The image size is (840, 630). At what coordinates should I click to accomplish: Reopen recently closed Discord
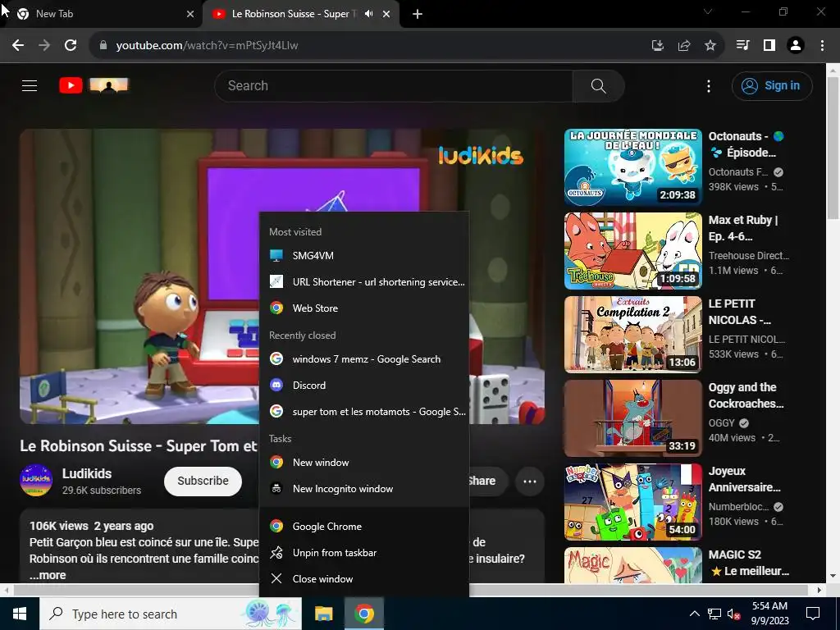[364, 386]
